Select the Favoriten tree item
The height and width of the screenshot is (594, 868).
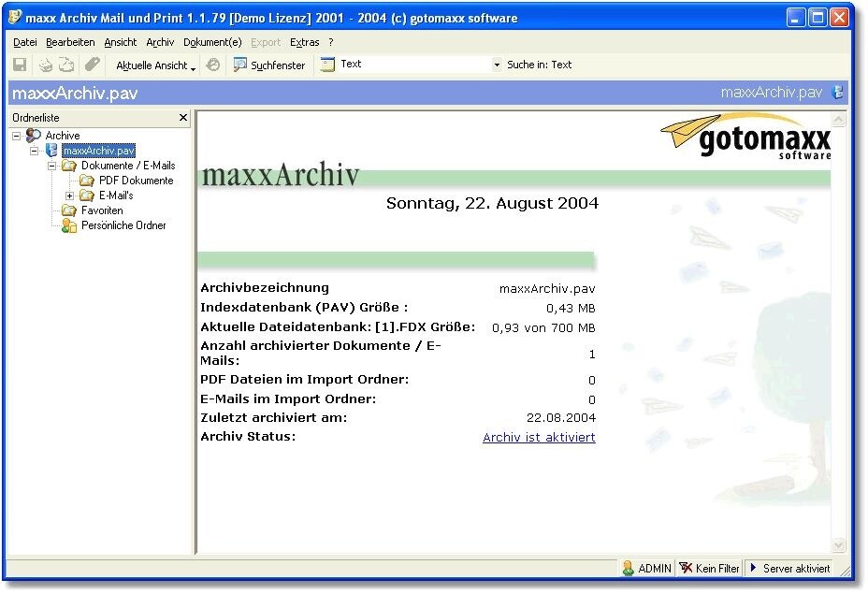pyautogui.click(x=102, y=210)
